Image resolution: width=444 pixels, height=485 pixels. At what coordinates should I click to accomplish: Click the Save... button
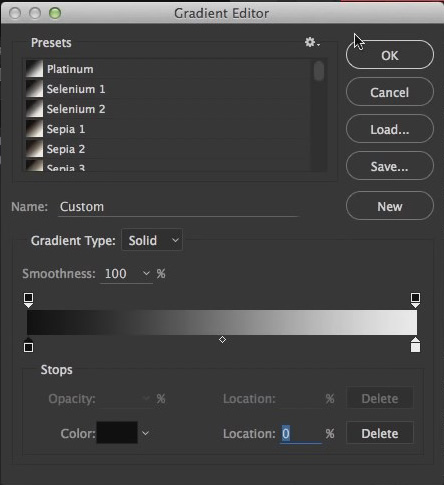point(390,166)
